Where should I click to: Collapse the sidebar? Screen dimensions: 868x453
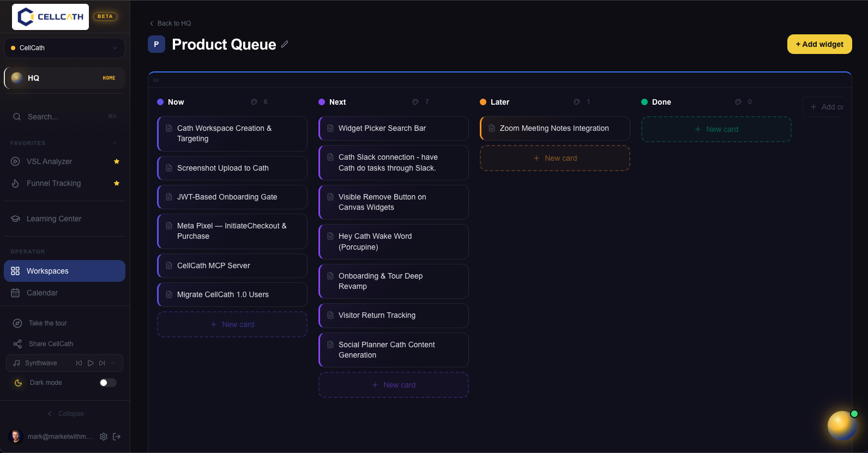[65, 414]
